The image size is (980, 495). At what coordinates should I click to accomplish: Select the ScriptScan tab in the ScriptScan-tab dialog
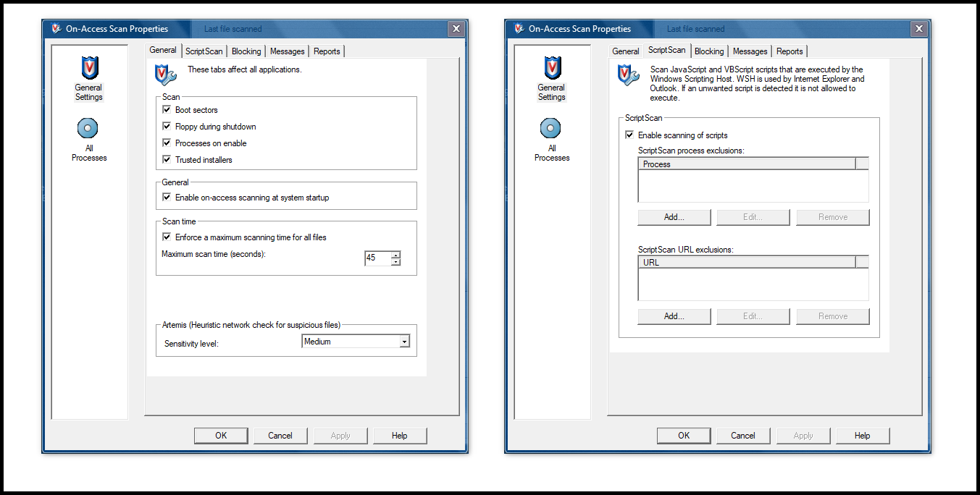(x=667, y=50)
